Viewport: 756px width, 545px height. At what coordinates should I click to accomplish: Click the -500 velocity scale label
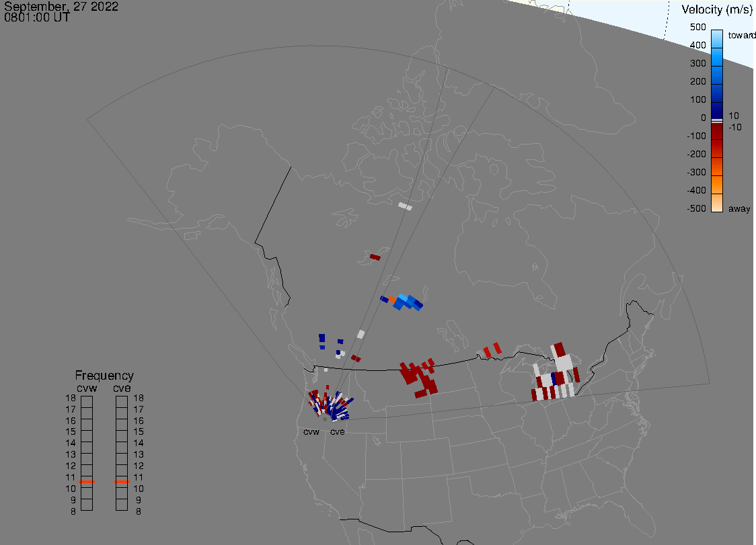coord(696,208)
